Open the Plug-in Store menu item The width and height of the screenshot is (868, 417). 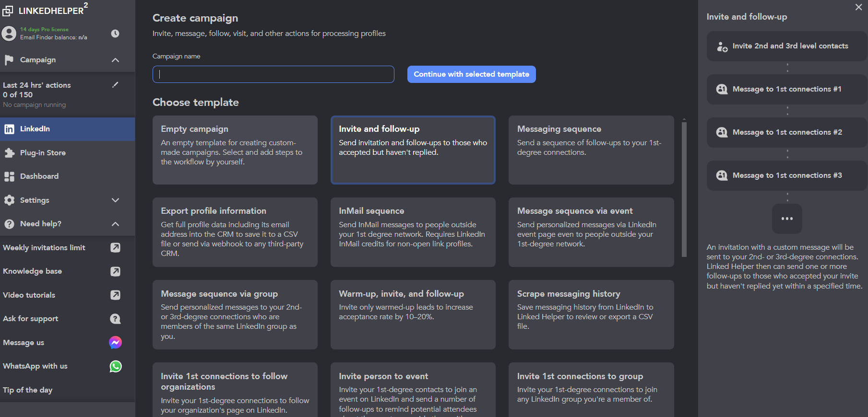[x=67, y=153]
